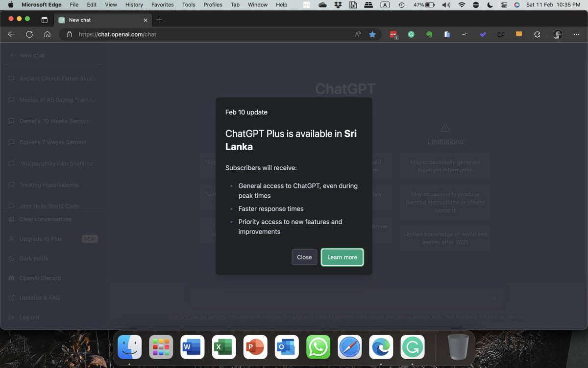Close the New chat tab
The height and width of the screenshot is (368, 588).
coord(145,20)
